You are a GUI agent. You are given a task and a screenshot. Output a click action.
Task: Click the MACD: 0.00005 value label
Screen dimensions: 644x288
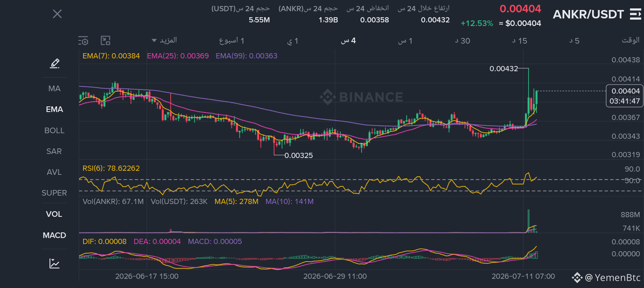click(215, 242)
